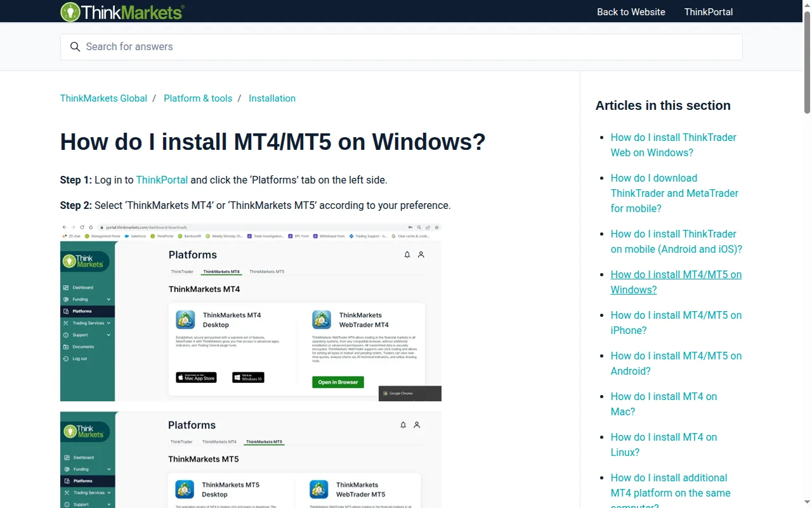Image resolution: width=812 pixels, height=508 pixels.
Task: Open the ThinkMarkets MT4 platforms screenshot
Action: 251,312
